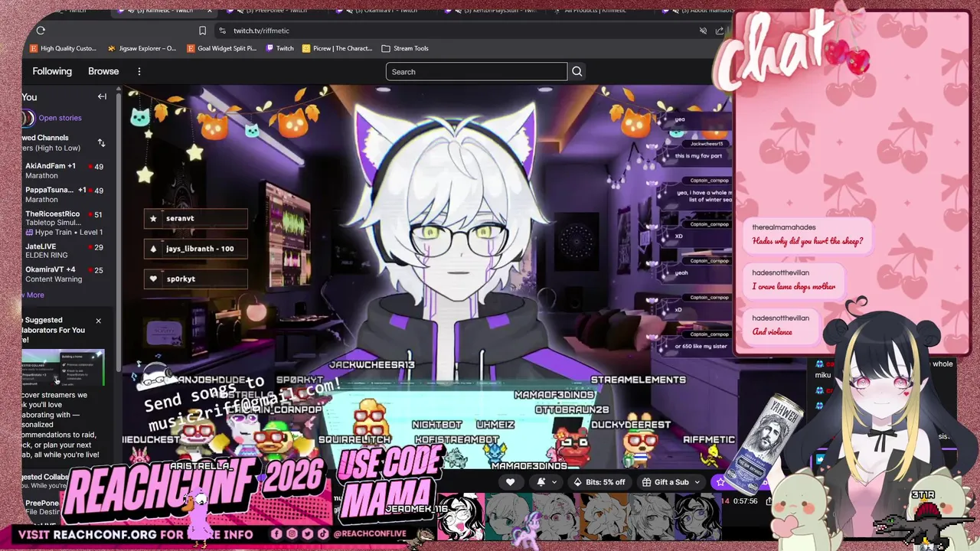Viewport: 980px width, 551px height.
Task: Expand followed channels with Show More
Action: pyautogui.click(x=34, y=295)
